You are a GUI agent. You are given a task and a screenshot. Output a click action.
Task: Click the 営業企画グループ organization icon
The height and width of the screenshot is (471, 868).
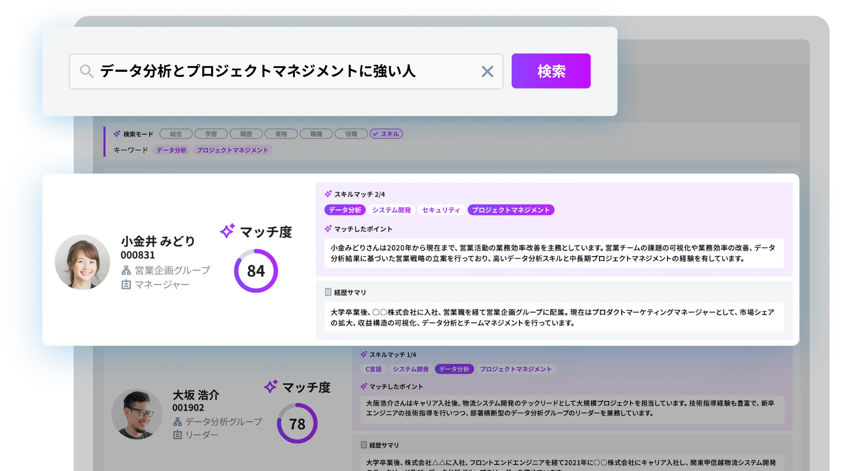tap(126, 270)
